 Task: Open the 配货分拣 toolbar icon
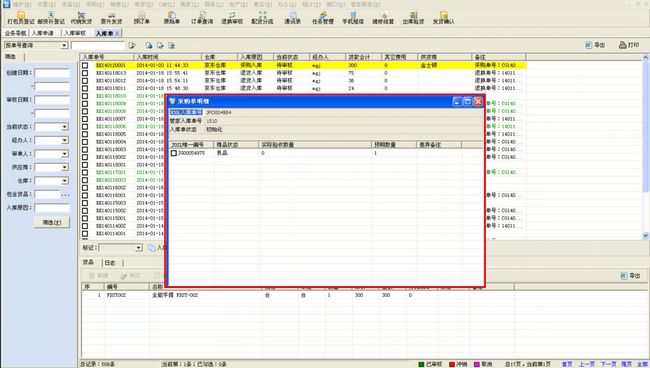click(x=262, y=17)
